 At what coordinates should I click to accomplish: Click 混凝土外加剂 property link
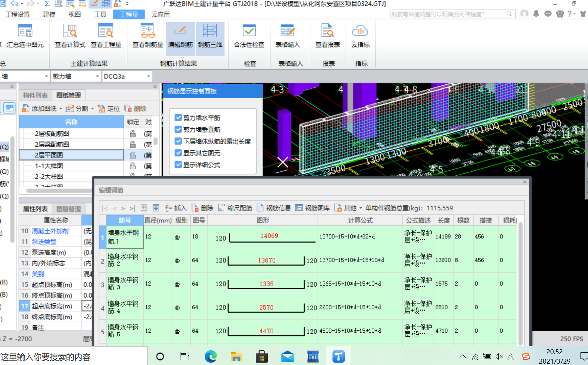pyautogui.click(x=50, y=231)
